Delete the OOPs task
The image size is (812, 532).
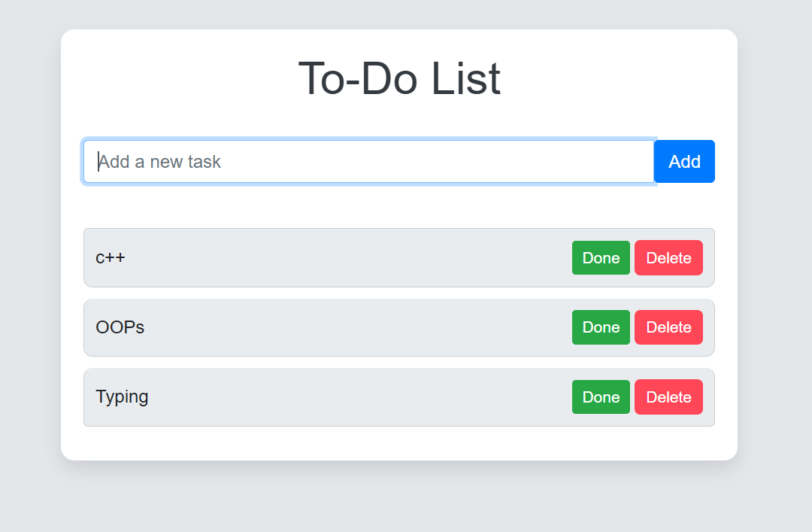(668, 327)
